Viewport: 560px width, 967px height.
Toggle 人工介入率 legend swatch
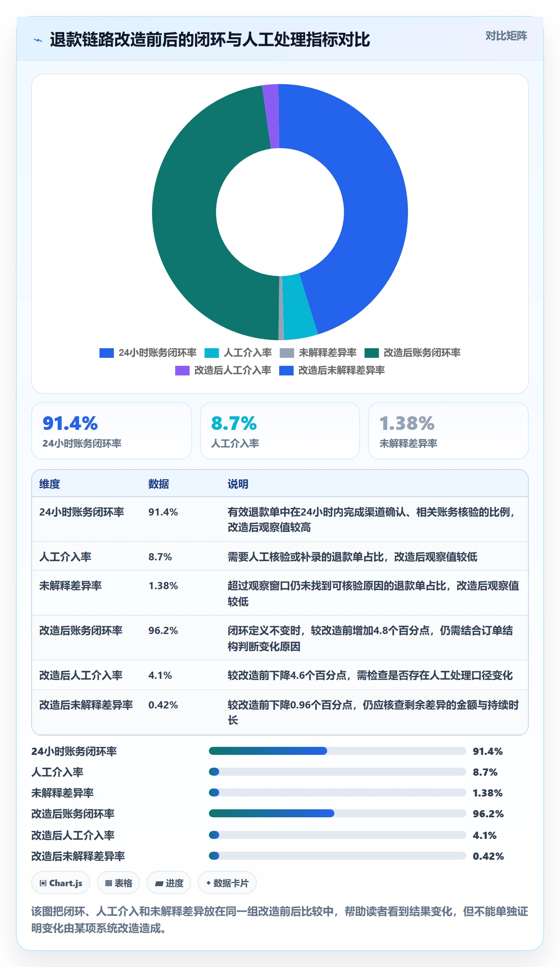(x=212, y=353)
